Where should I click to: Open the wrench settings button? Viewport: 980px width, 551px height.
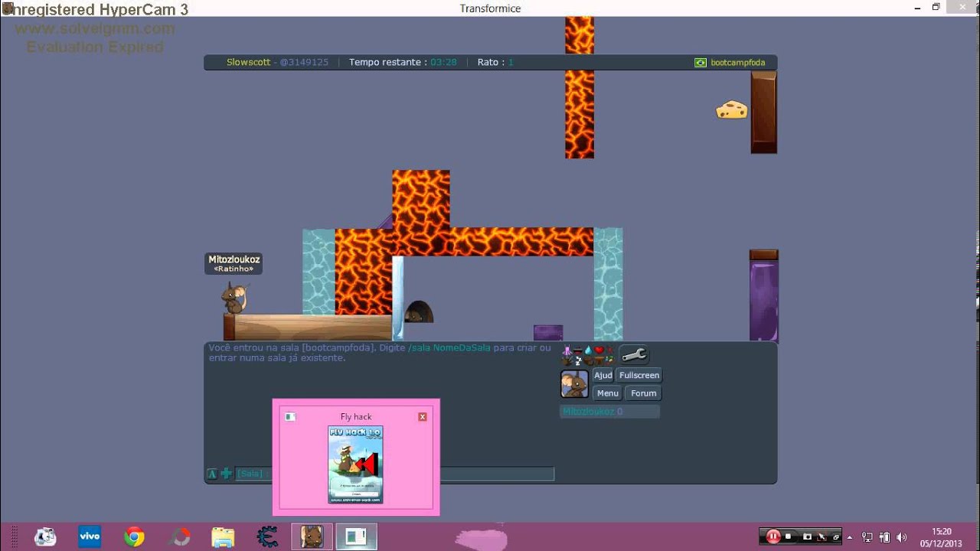(x=634, y=355)
